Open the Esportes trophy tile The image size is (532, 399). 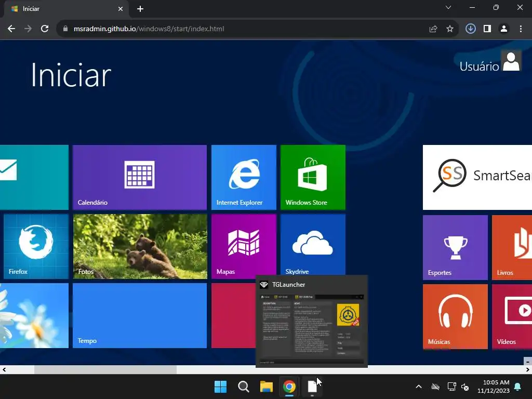click(x=455, y=248)
